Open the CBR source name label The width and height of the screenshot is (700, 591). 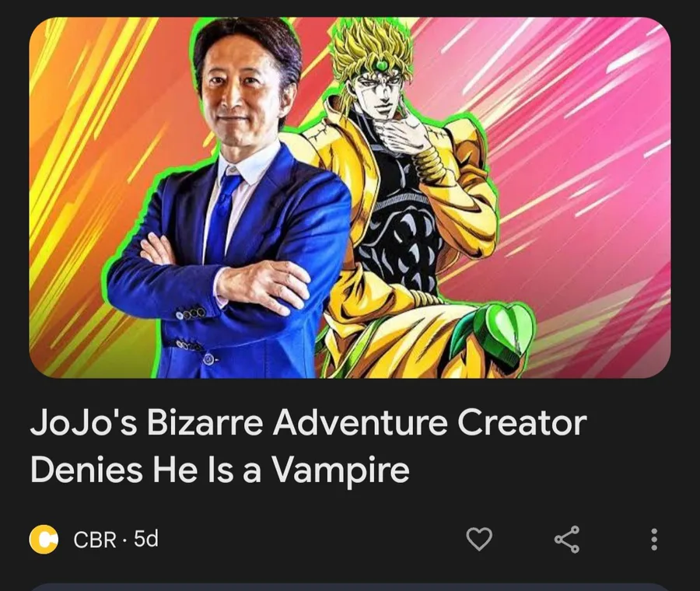coord(95,539)
